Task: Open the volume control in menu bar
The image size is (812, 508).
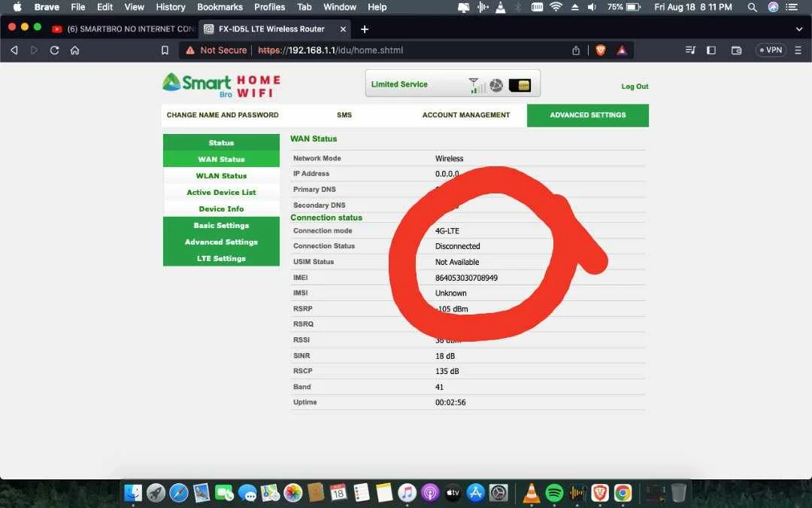Action: [x=592, y=8]
